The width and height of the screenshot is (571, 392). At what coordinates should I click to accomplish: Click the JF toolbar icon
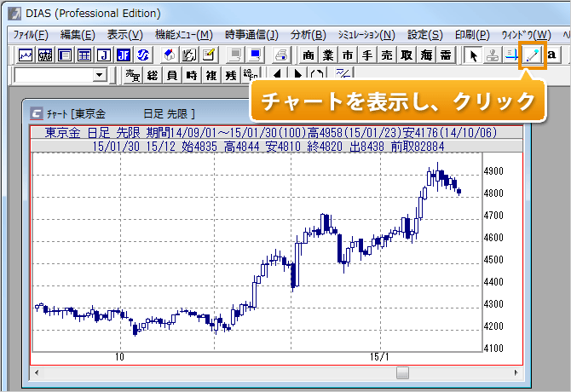[x=124, y=55]
